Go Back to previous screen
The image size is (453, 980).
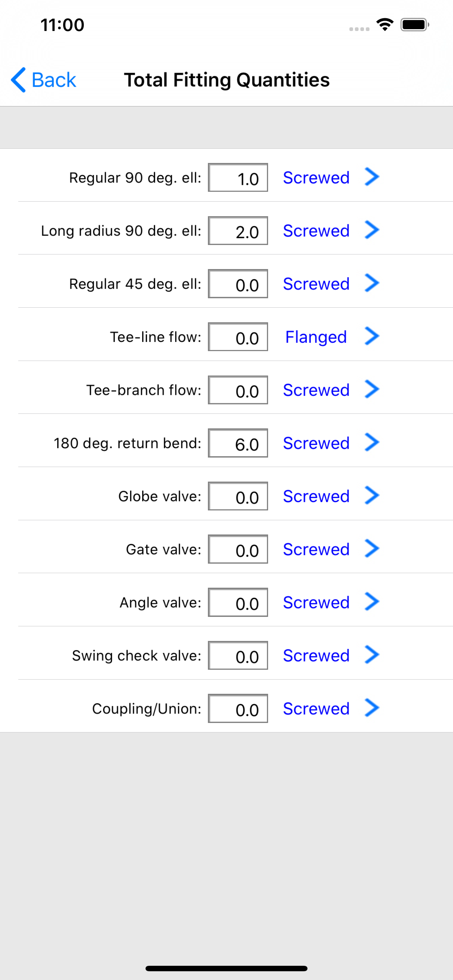pos(44,80)
